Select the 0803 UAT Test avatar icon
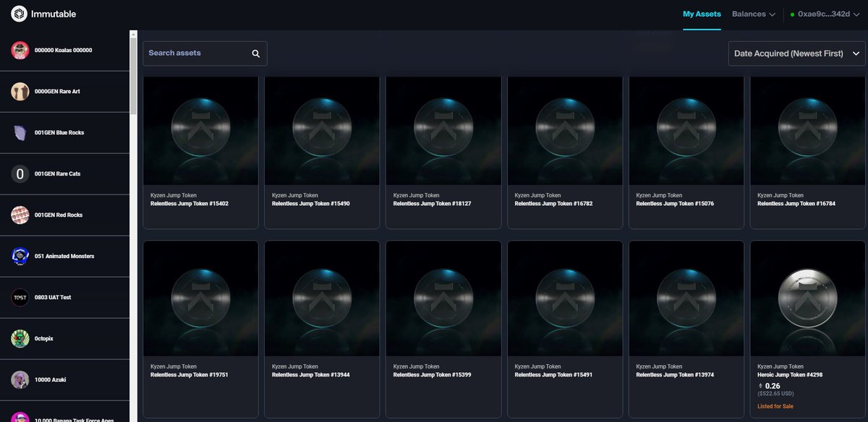Image resolution: width=868 pixels, height=422 pixels. (20, 298)
